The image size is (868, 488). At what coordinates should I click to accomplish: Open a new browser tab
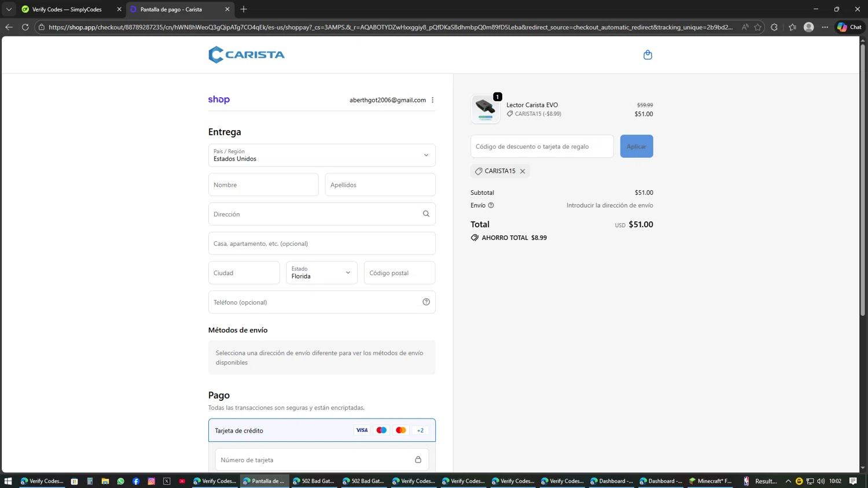click(x=244, y=9)
